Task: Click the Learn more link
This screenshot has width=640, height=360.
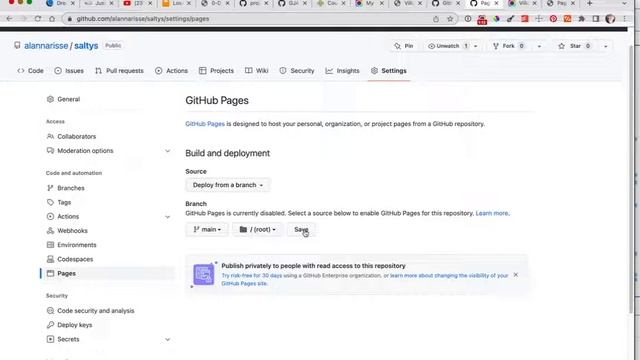Action: click(x=492, y=213)
